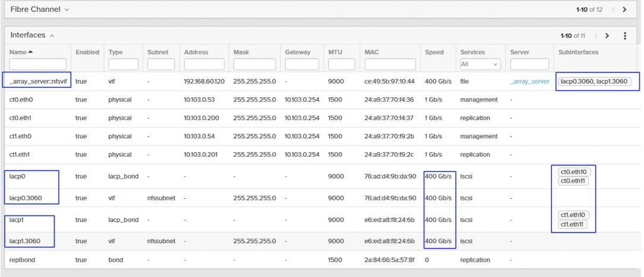Select the lacp0 interface name
644x277 pixels.
(17, 176)
